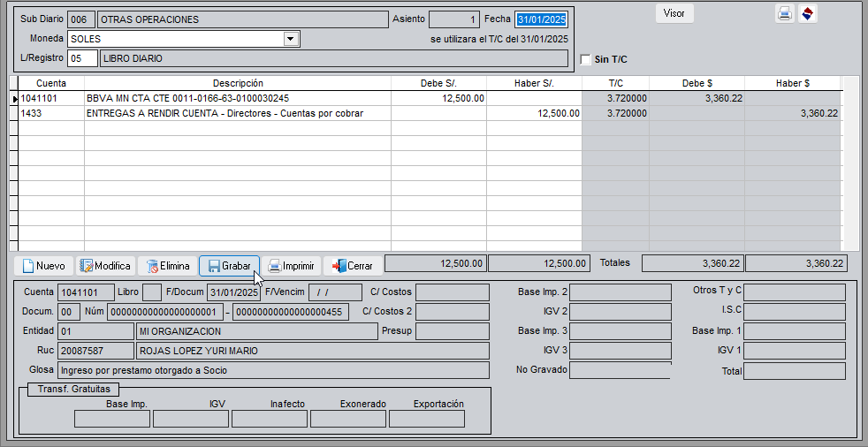The image size is (868, 447).
Task: Click the Libro field
Action: [152, 292]
